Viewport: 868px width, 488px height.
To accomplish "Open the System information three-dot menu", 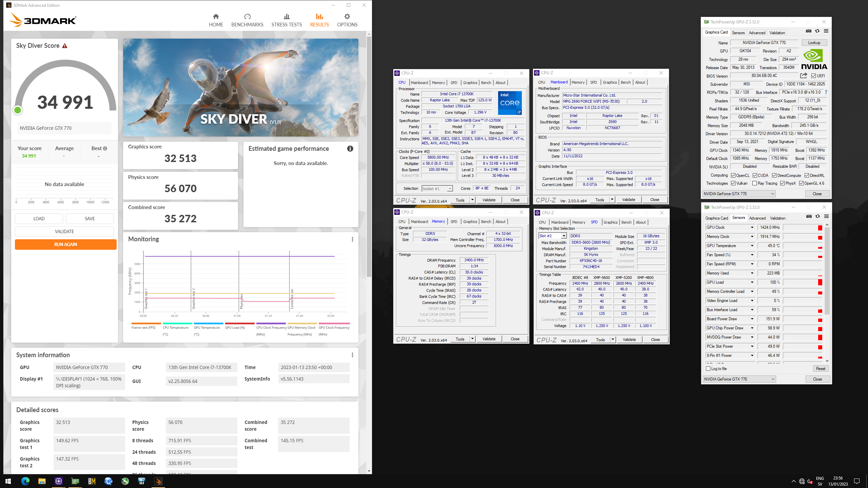I will [x=352, y=355].
